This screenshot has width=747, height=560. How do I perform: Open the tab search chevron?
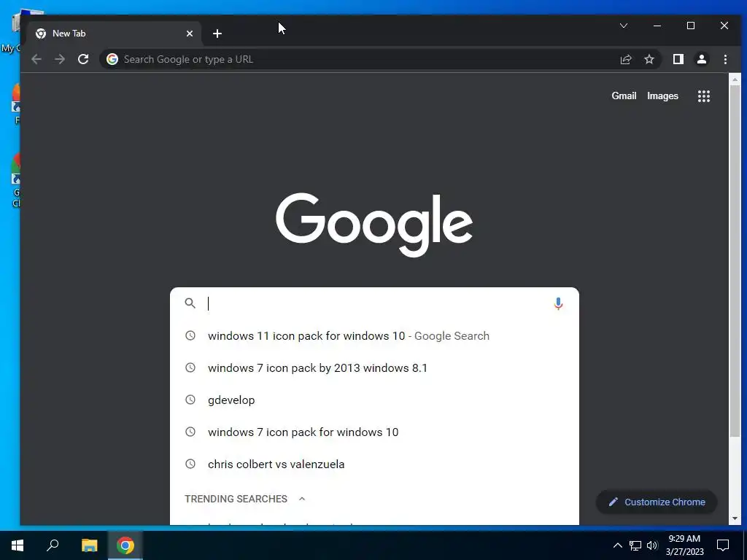(x=624, y=26)
